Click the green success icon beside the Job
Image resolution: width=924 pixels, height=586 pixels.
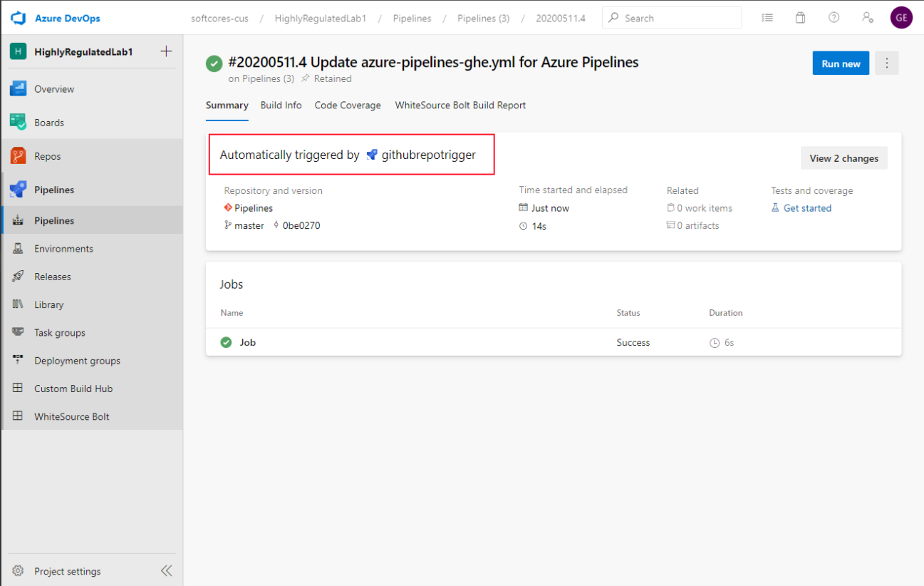tap(227, 342)
